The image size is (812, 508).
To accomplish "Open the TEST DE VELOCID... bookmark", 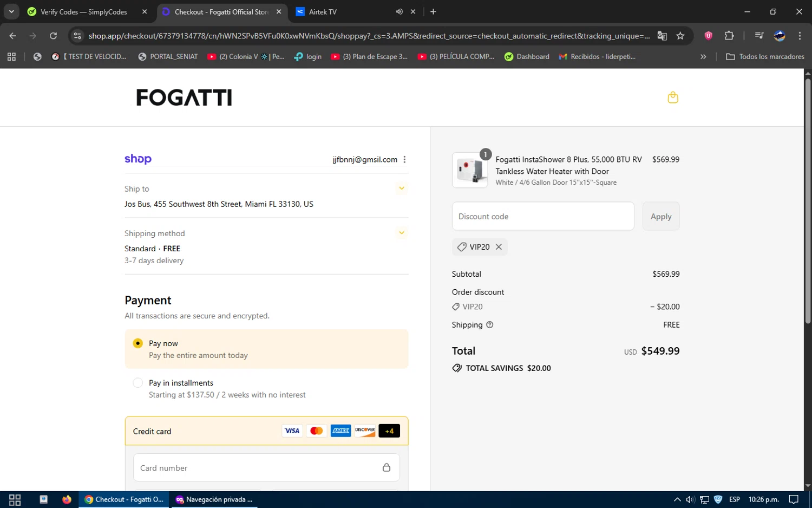I will coord(89,56).
